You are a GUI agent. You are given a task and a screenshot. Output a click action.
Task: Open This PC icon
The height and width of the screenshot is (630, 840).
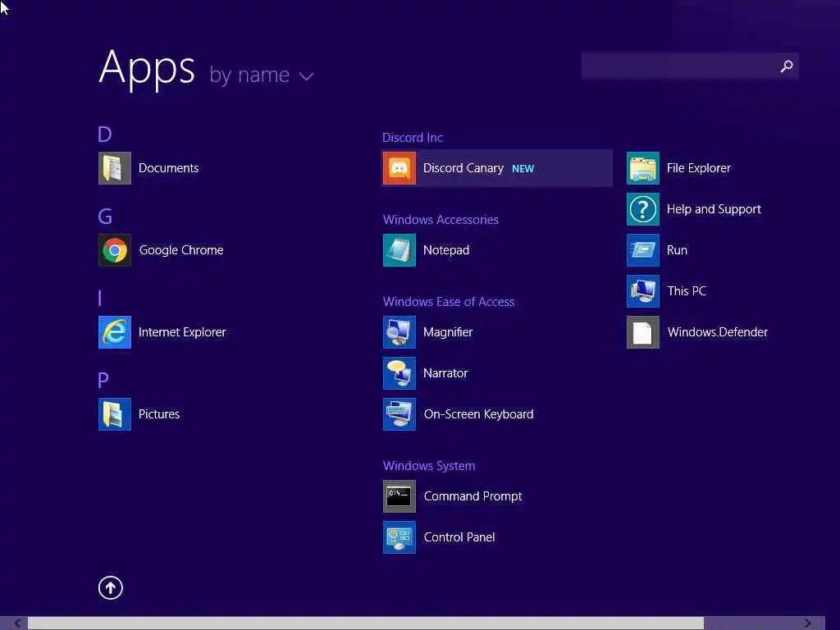point(643,291)
